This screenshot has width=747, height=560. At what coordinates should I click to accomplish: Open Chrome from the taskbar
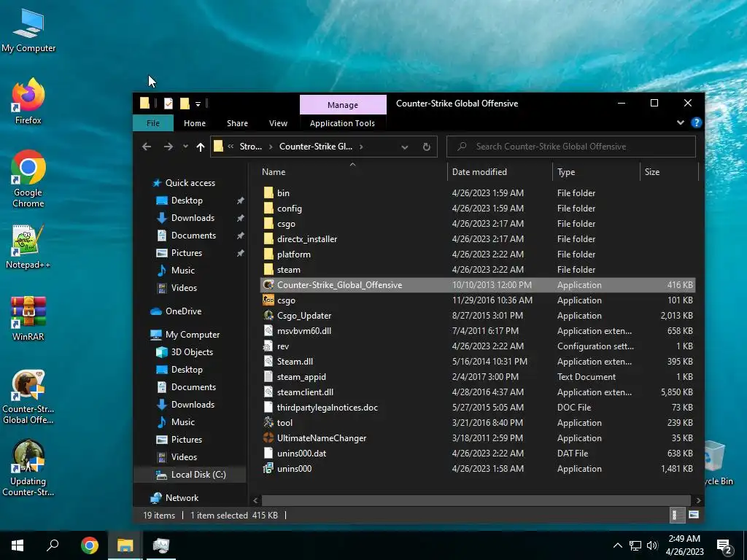(90, 545)
